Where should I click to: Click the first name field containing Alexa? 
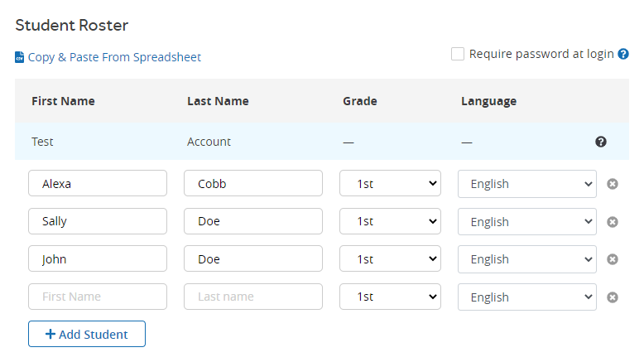[98, 184]
